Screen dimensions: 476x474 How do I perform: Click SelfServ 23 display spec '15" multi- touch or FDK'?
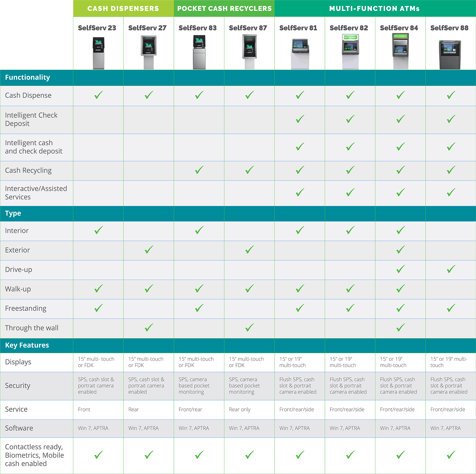tap(96, 362)
